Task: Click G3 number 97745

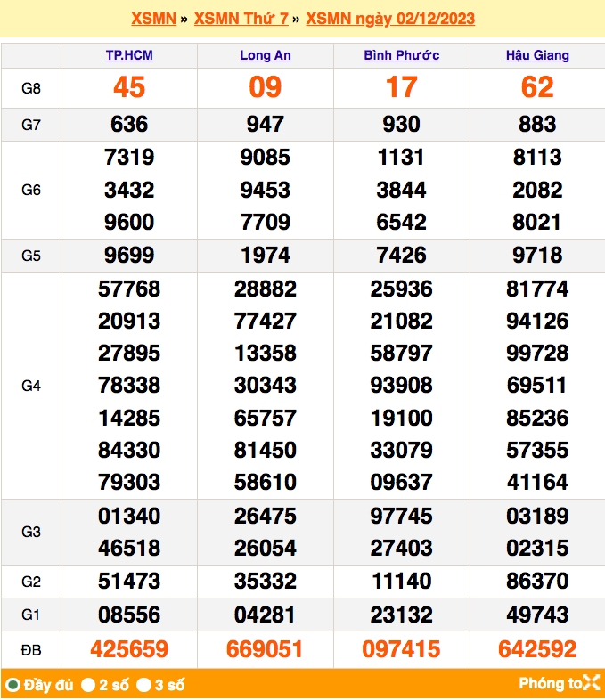Action: click(401, 516)
